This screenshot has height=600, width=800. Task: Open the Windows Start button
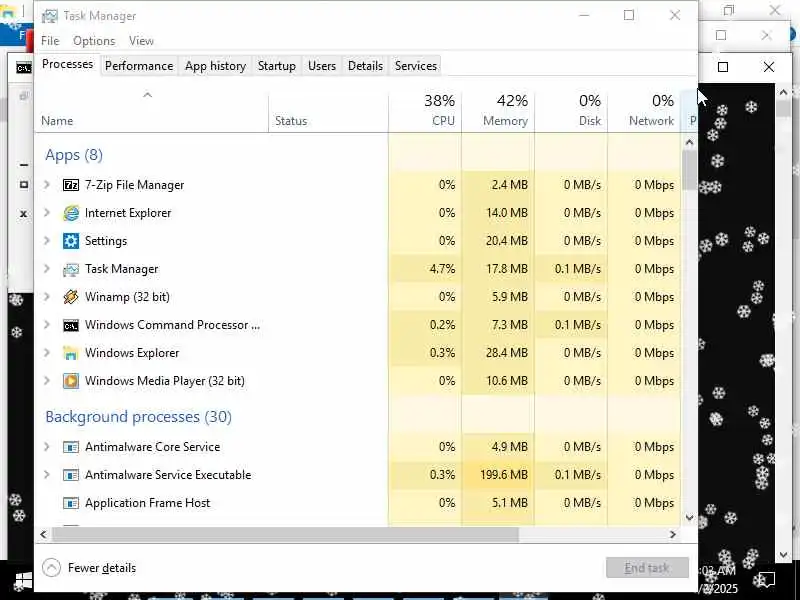coord(23,580)
